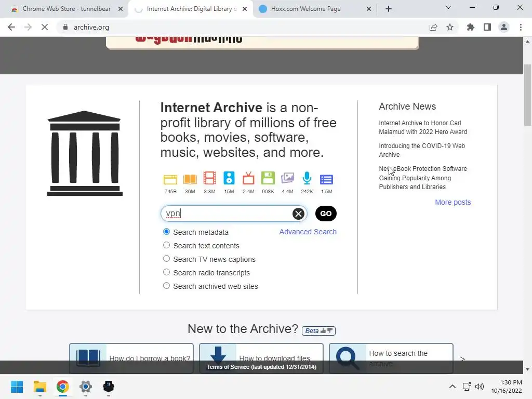This screenshot has width=532, height=399.
Task: Open the More posts link
Action: point(453,202)
